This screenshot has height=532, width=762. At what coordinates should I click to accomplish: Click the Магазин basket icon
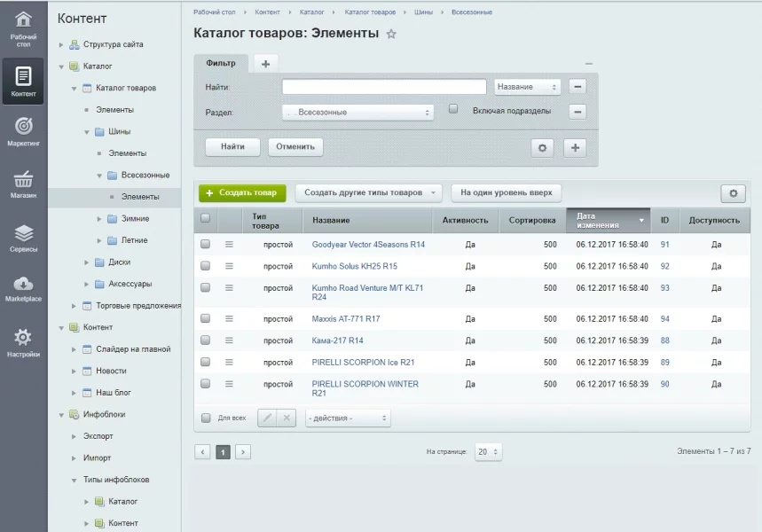[23, 179]
